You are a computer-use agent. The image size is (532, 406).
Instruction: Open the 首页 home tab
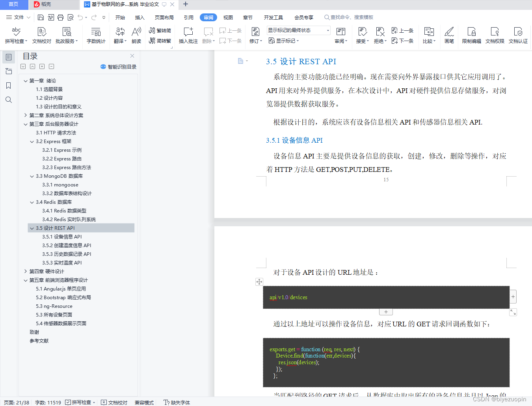click(14, 4)
